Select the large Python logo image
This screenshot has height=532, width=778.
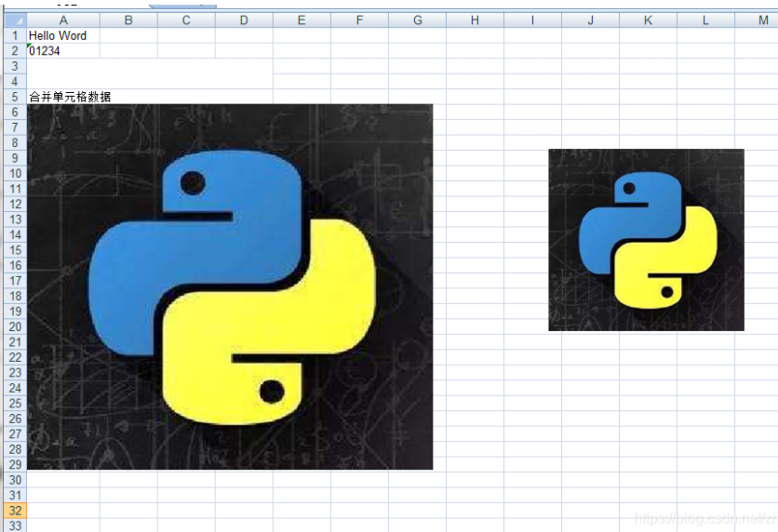230,286
